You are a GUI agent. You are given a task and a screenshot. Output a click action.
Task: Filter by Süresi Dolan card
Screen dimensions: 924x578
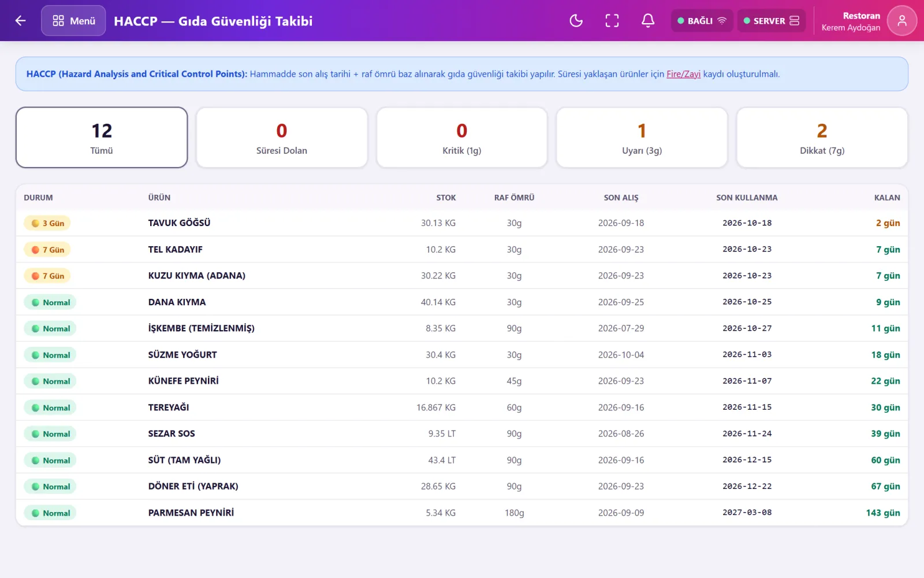[282, 138]
